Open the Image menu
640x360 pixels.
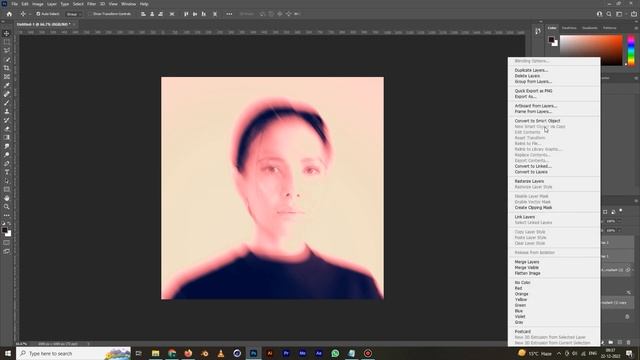38,4
